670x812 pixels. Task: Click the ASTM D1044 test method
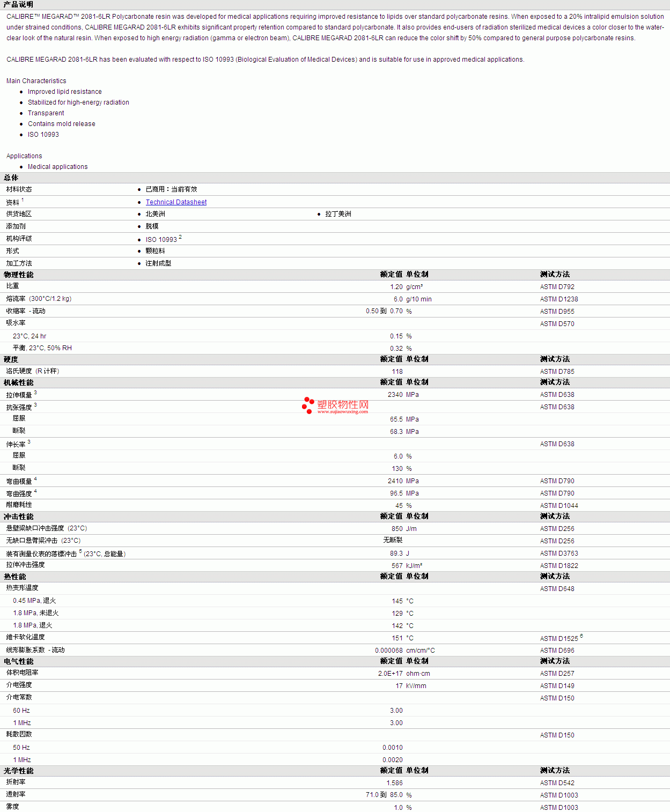(559, 506)
